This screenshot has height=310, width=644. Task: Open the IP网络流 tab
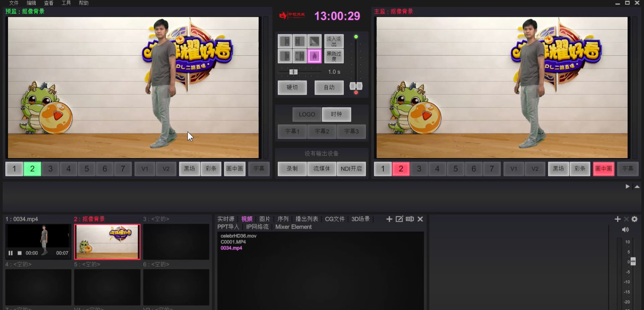click(257, 227)
